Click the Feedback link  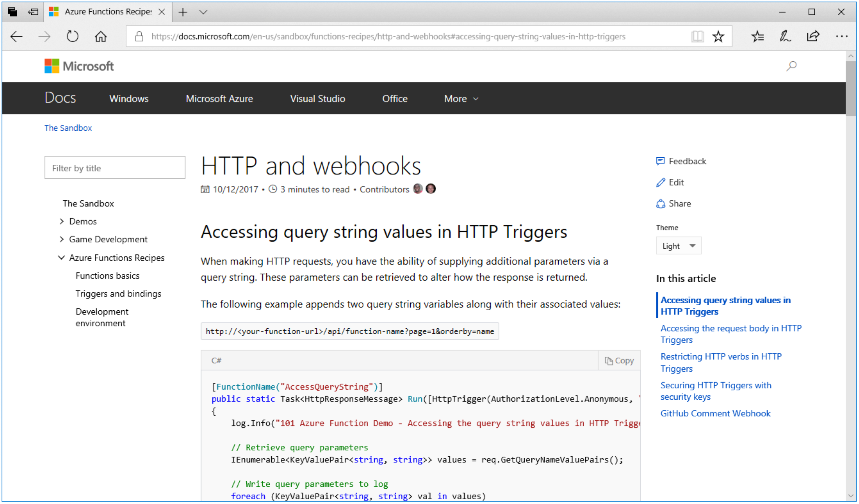[x=687, y=161]
